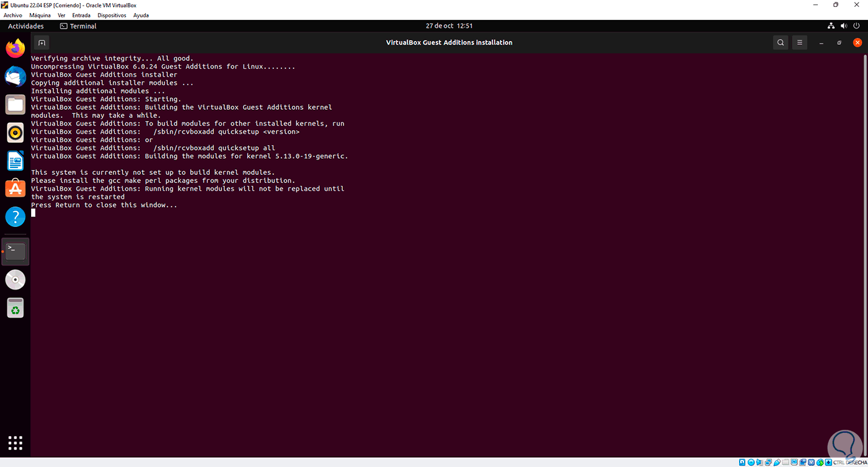This screenshot has width=868, height=467.
Task: Open the Terminal hamburger menu
Action: click(x=800, y=43)
